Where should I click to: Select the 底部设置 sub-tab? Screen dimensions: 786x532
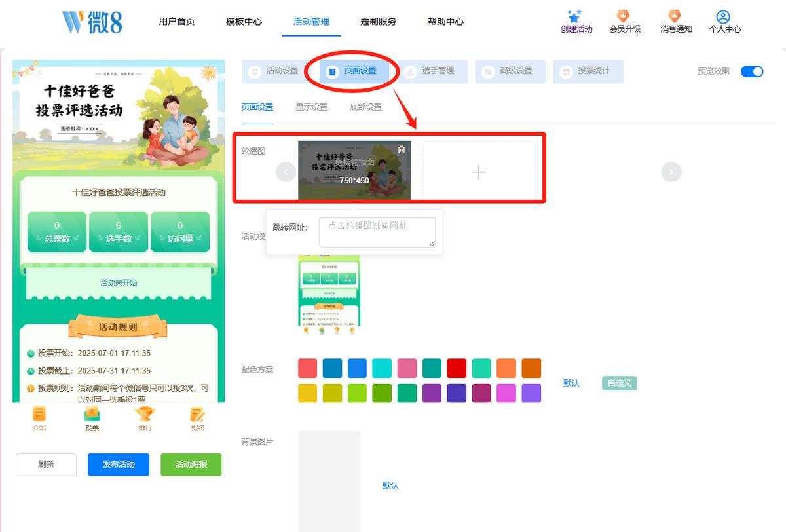tap(366, 107)
